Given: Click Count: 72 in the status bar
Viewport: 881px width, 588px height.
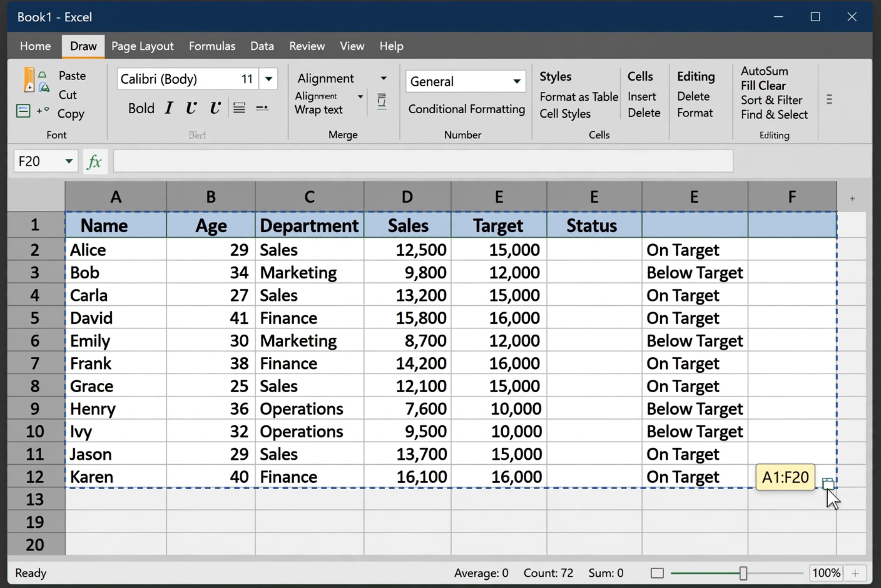Looking at the screenshot, I should click(x=548, y=573).
